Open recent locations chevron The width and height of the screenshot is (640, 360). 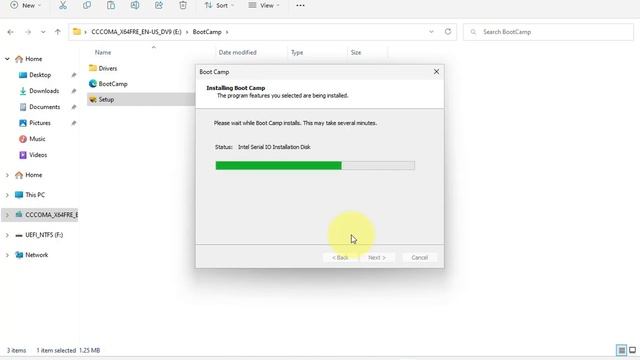[43, 32]
